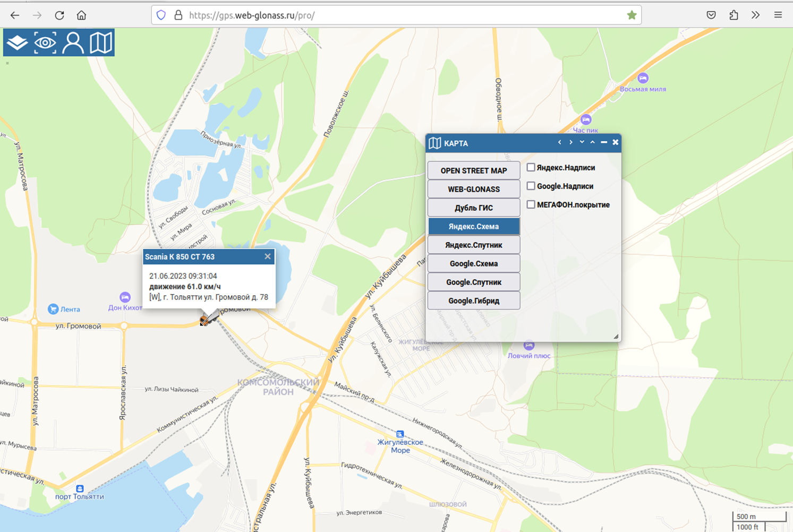Screen dimensions: 793x532
Task: Click the движение 61.0 км/ч text
Action: tap(185, 287)
